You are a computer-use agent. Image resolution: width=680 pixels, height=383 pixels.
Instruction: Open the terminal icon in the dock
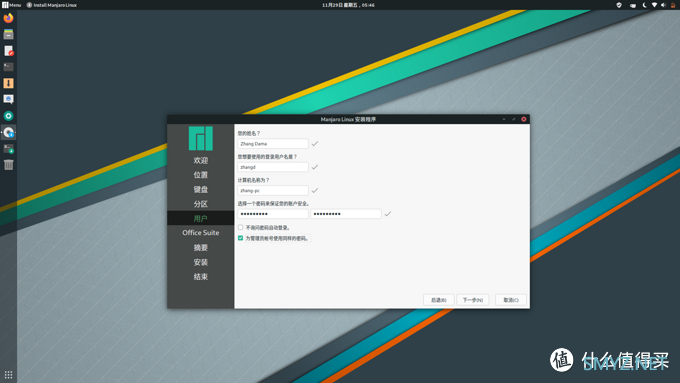tap(8, 67)
